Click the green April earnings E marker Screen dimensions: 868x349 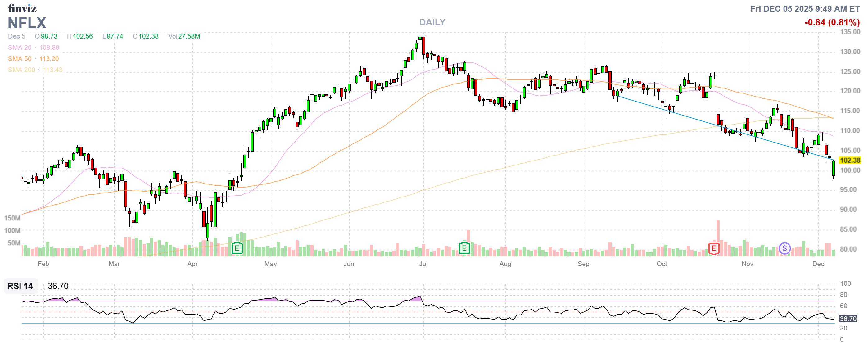pyautogui.click(x=237, y=249)
